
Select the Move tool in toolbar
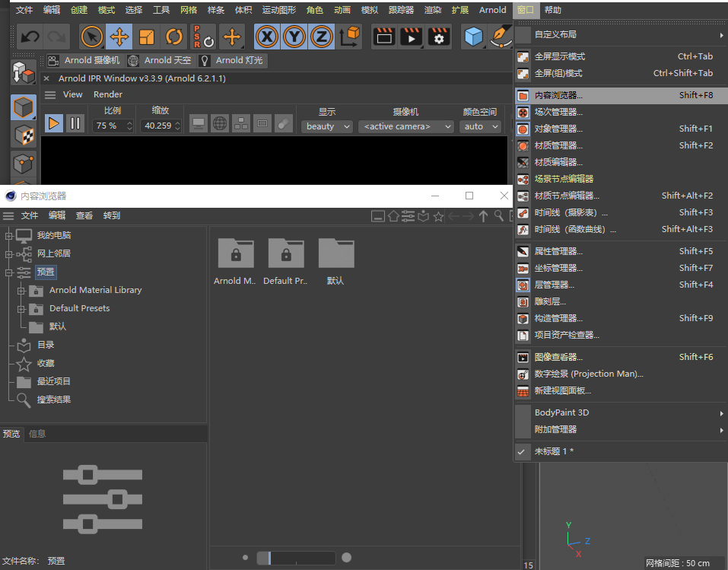(119, 37)
